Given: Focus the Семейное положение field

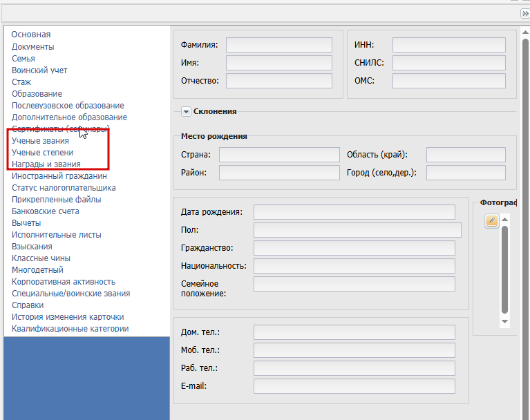Looking at the screenshot, I should [x=354, y=284].
